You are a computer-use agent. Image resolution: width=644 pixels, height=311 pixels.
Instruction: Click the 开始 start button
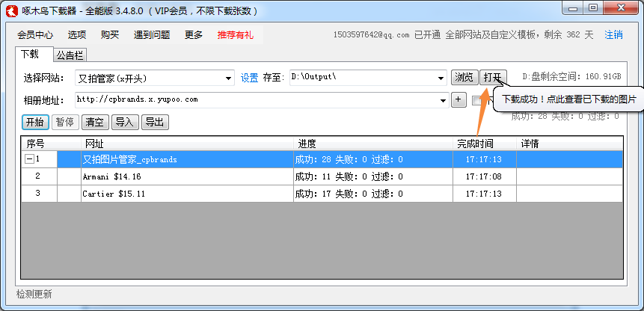(x=35, y=123)
